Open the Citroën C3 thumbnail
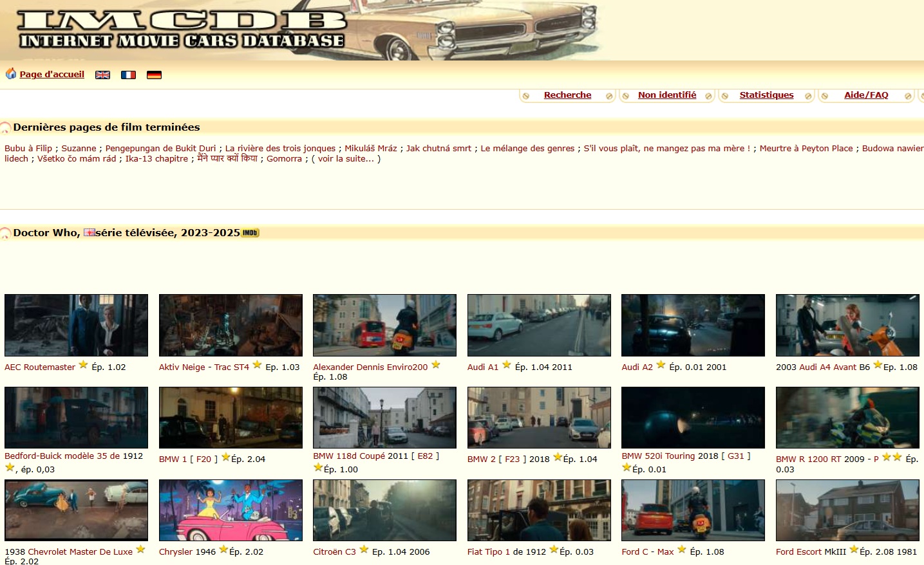924x565 pixels. pyautogui.click(x=384, y=510)
